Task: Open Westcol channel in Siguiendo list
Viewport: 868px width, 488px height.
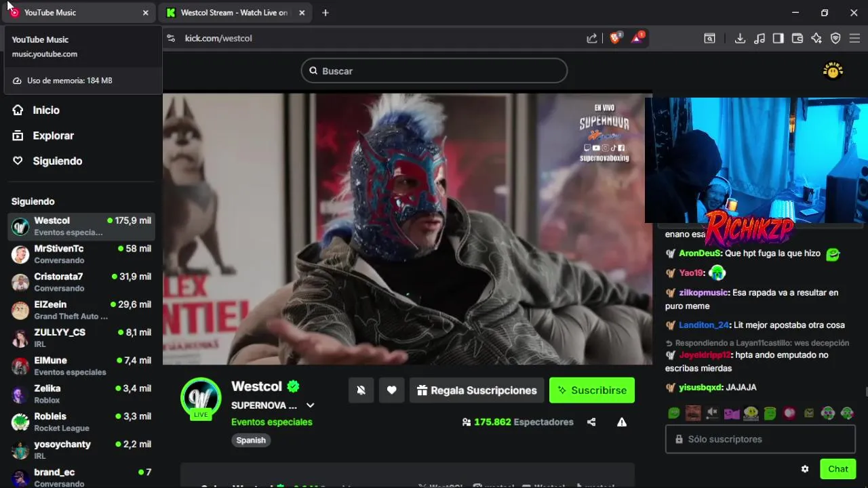Action: (x=81, y=226)
